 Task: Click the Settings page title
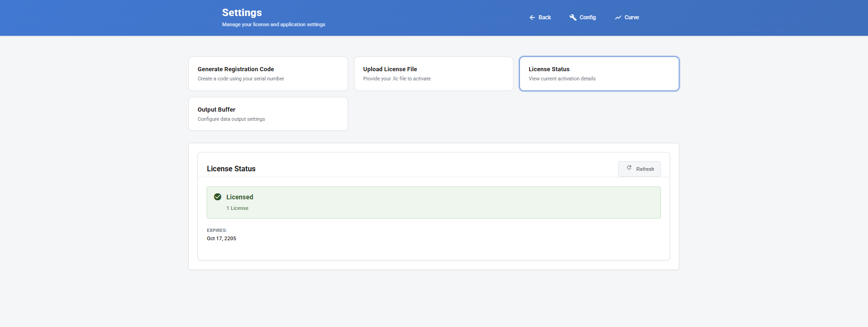point(242,12)
